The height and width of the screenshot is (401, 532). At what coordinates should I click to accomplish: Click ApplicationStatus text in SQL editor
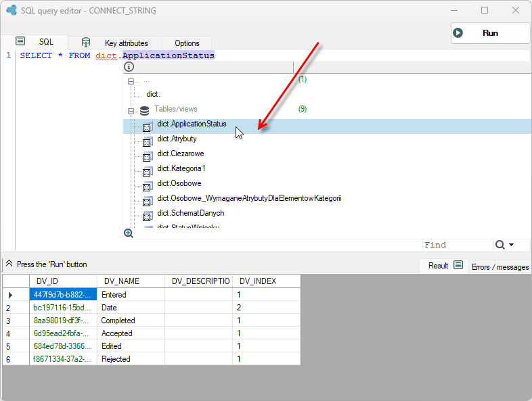coord(169,55)
